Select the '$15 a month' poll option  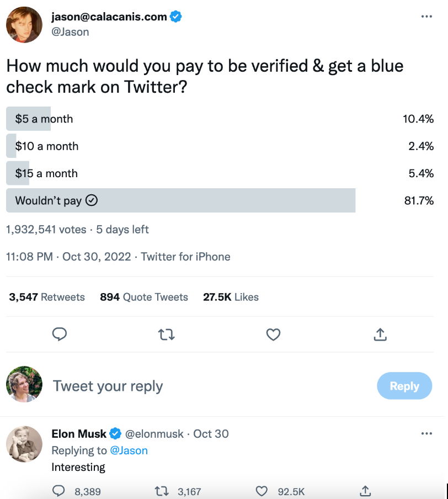(x=47, y=173)
